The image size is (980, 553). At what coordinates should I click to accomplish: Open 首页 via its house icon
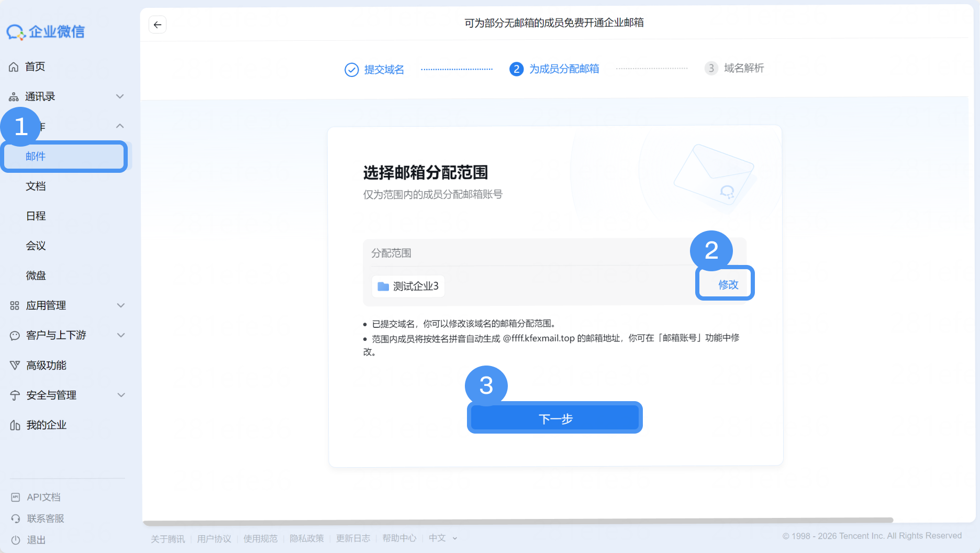click(x=14, y=67)
